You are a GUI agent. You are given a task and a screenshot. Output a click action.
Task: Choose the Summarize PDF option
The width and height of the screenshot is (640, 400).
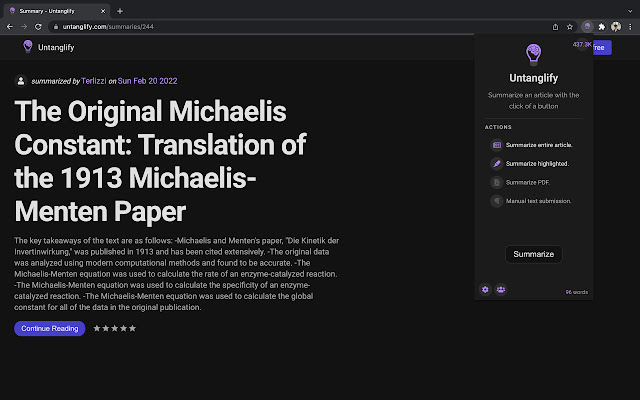(527, 182)
